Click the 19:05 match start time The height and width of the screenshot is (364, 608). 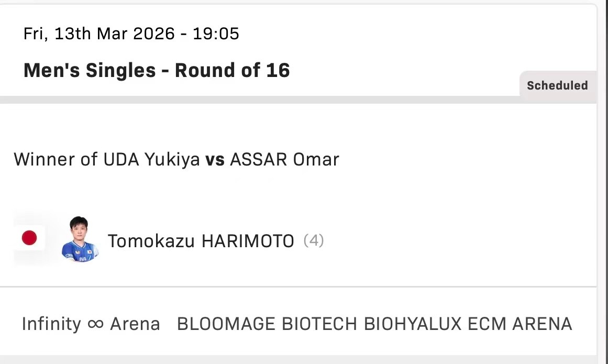coord(216,34)
